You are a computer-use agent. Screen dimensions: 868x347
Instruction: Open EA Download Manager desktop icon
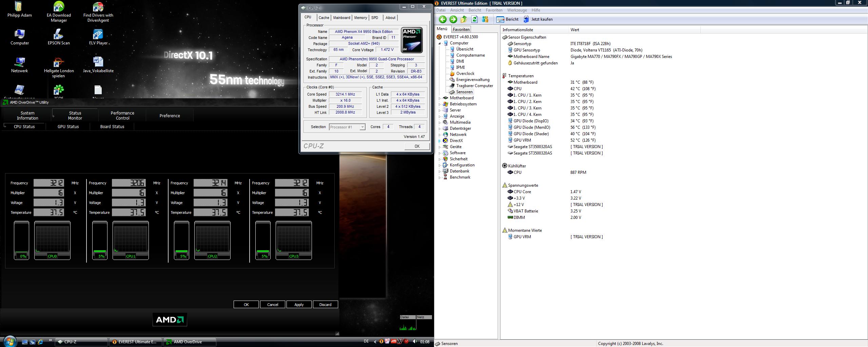pyautogui.click(x=59, y=12)
